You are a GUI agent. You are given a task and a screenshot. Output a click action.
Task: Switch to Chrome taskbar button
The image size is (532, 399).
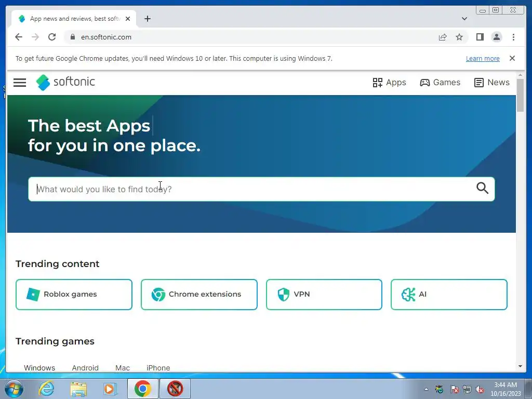coord(142,389)
